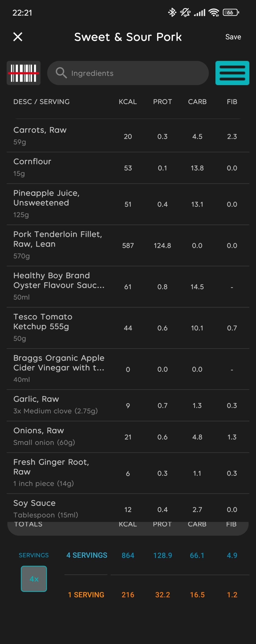
Task: Tap the search magnifier icon
Action: coord(61,73)
